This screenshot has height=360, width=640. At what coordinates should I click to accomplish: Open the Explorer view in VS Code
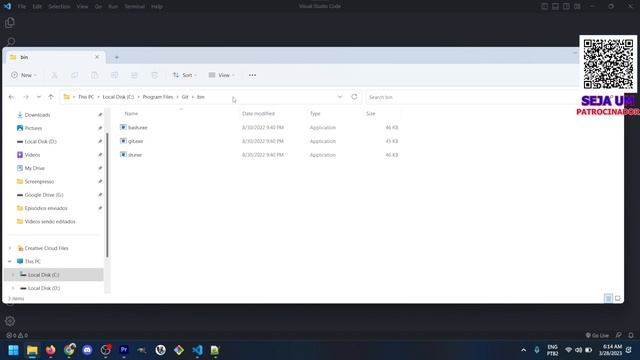10,23
